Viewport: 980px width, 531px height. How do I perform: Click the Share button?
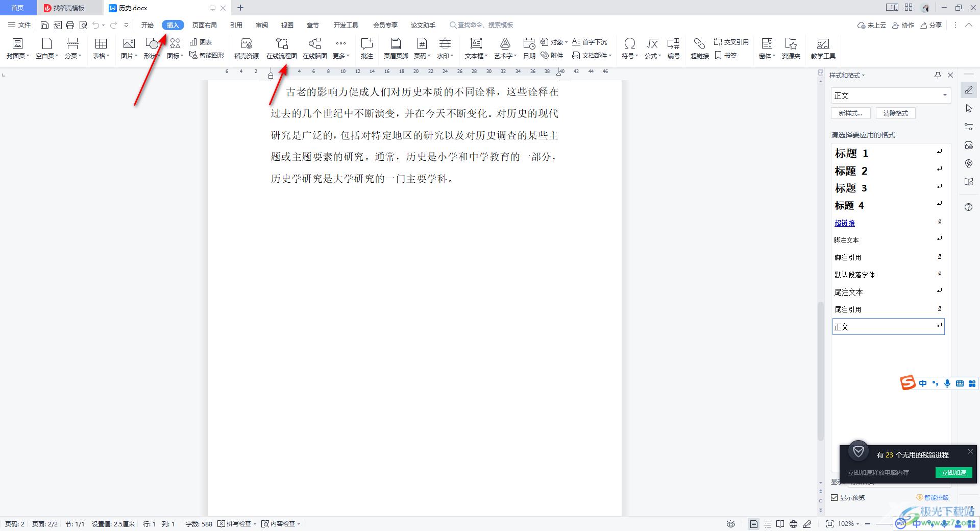[931, 25]
